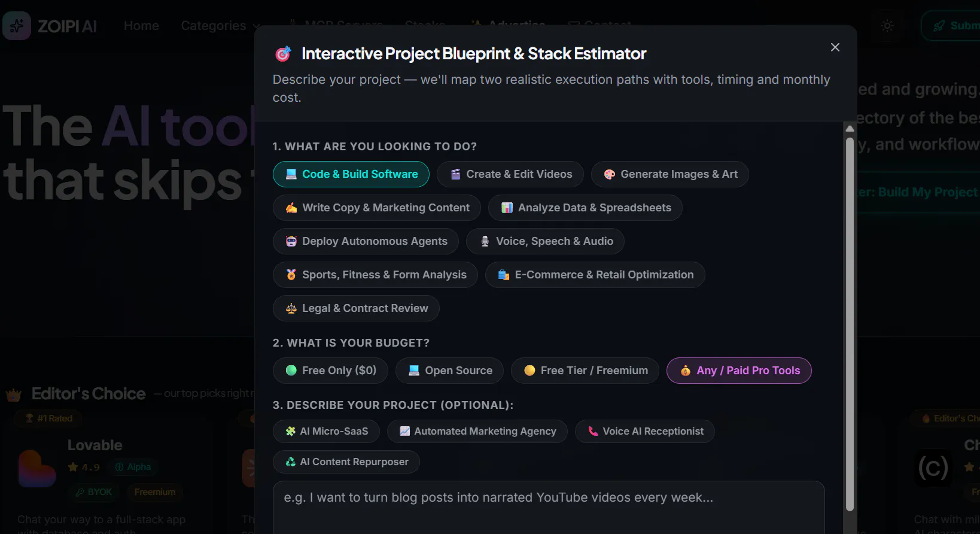This screenshot has height=534, width=980.
Task: Click the dialog's vertical scrollbar
Action: click(x=850, y=324)
